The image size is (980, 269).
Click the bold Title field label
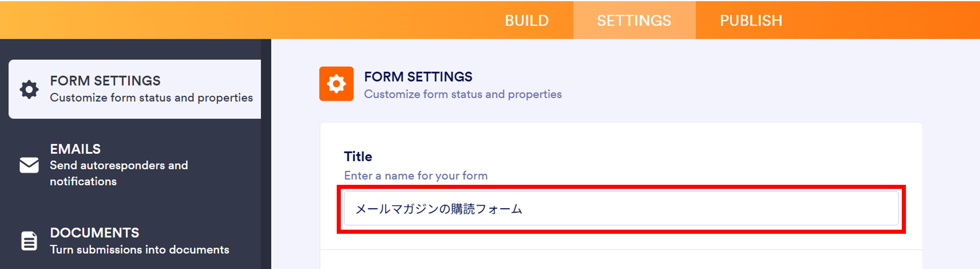(358, 157)
